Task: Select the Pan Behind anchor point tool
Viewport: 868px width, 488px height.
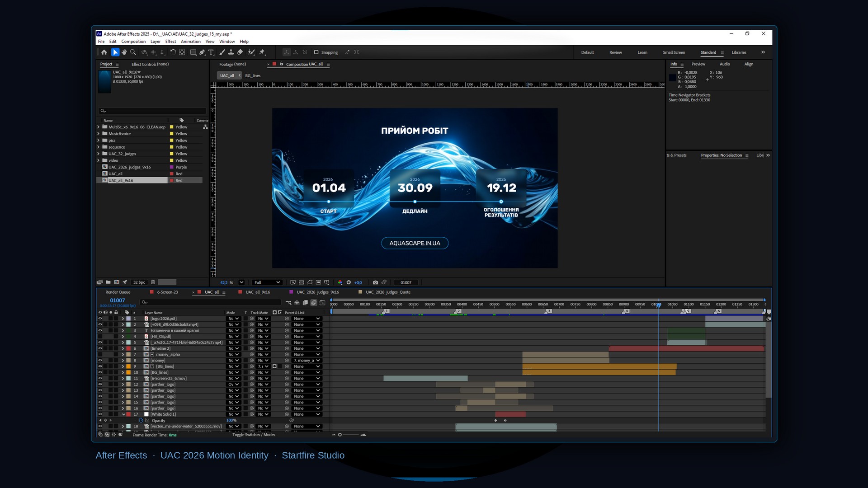Action: point(182,52)
